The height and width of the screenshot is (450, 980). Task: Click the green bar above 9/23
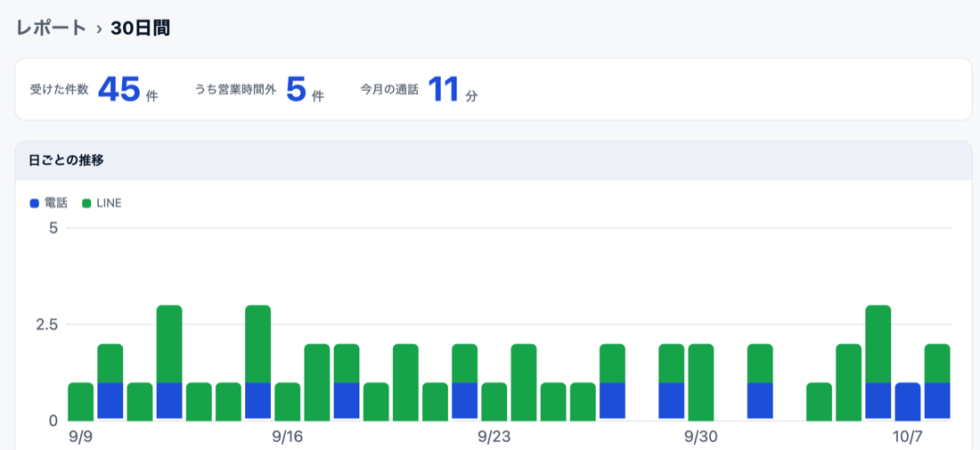pyautogui.click(x=494, y=401)
